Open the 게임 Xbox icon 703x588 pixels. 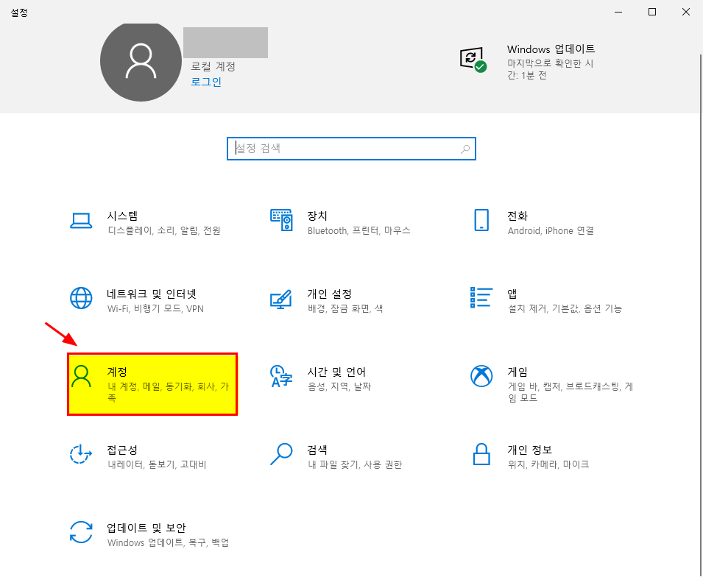(481, 376)
